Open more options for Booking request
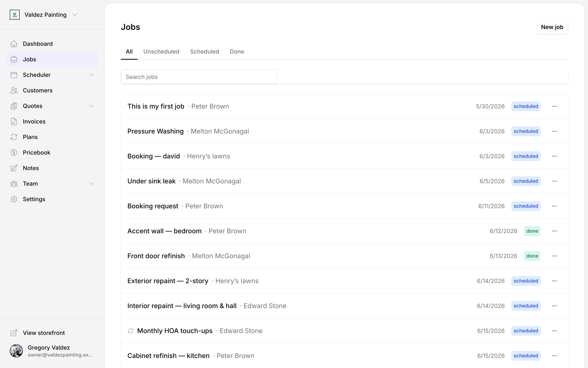This screenshot has height=368, width=588. click(555, 206)
